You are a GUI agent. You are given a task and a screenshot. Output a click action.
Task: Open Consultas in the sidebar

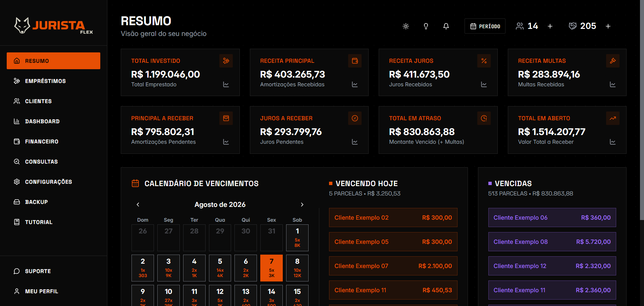click(x=53, y=162)
